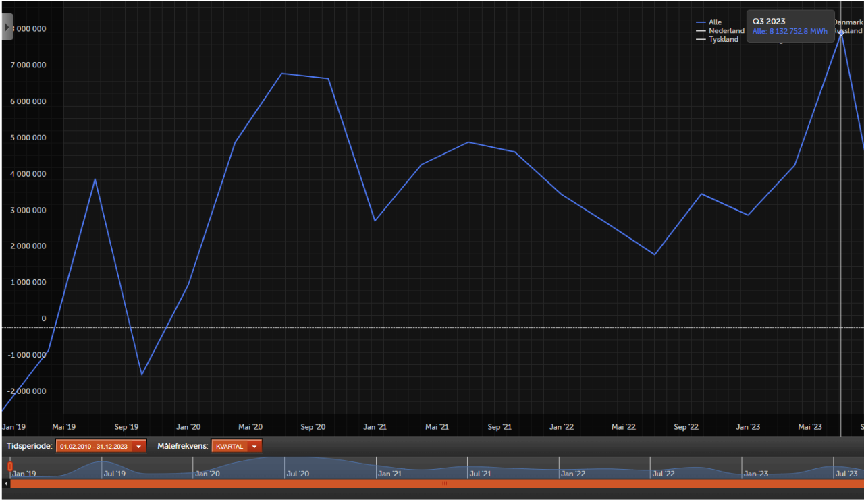The width and height of the screenshot is (864, 504).
Task: Click the orange horizontal scrollbar grip
Action: coord(443,484)
